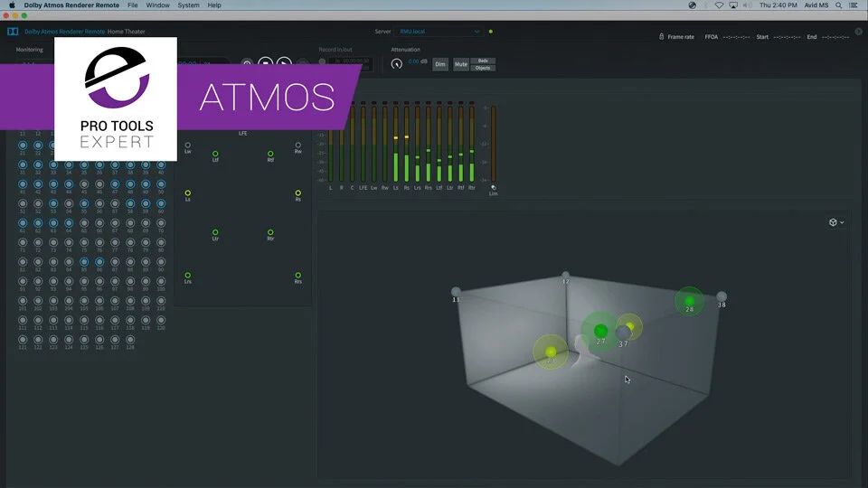
Task: Click the Rrs speaker icon
Action: tap(297, 275)
